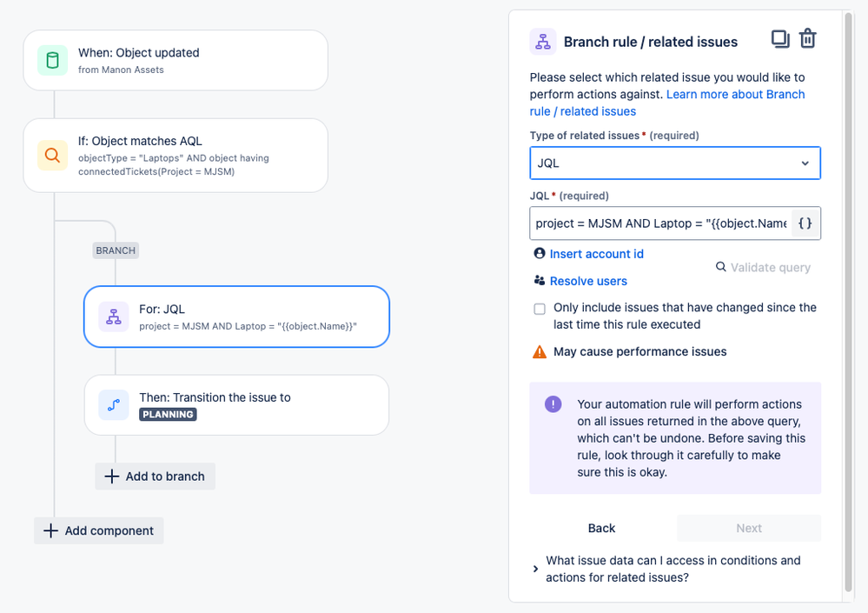Enable only include changed issues checkbox
868x613 pixels.
coord(540,309)
